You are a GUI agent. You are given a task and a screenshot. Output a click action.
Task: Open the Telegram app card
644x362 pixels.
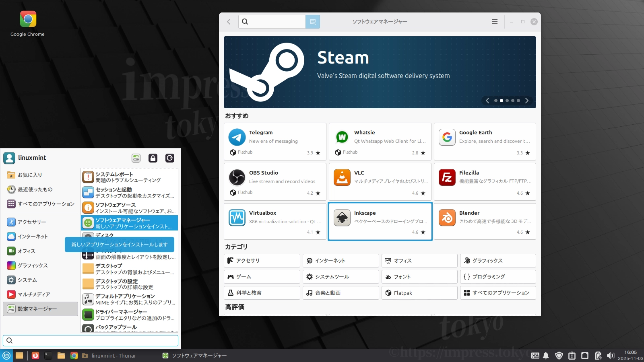click(x=275, y=142)
